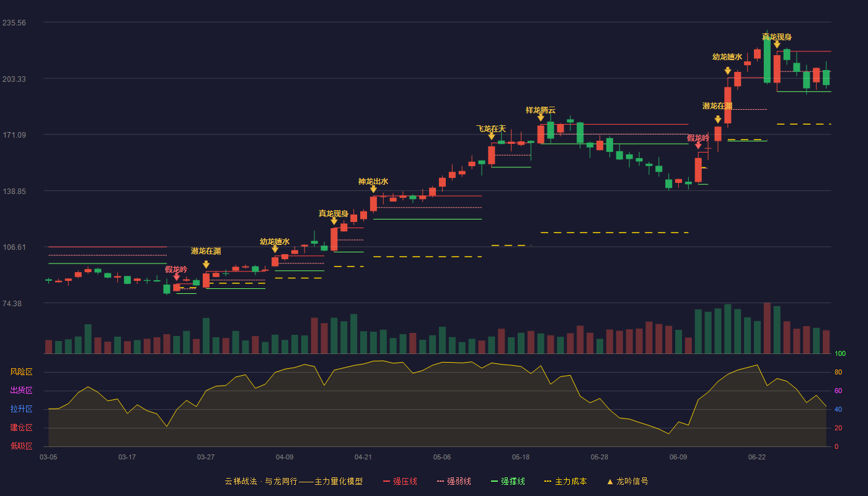Image resolution: width=868 pixels, height=496 pixels.
Task: Click the 建仓区 zone label
Action: tap(21, 428)
